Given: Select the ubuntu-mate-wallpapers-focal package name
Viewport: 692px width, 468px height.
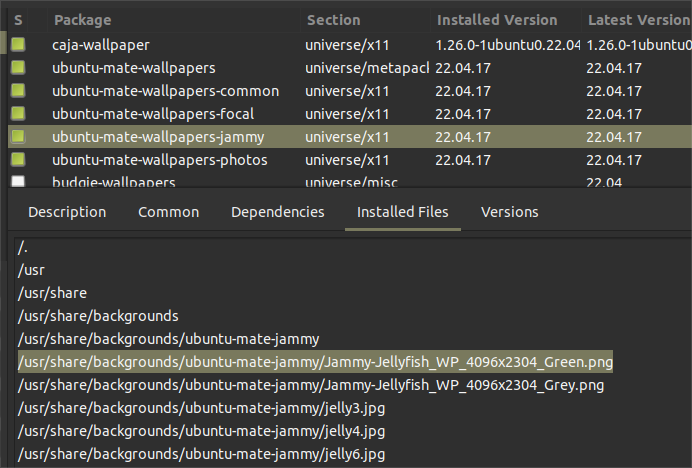Looking at the screenshot, I should pos(153,114).
